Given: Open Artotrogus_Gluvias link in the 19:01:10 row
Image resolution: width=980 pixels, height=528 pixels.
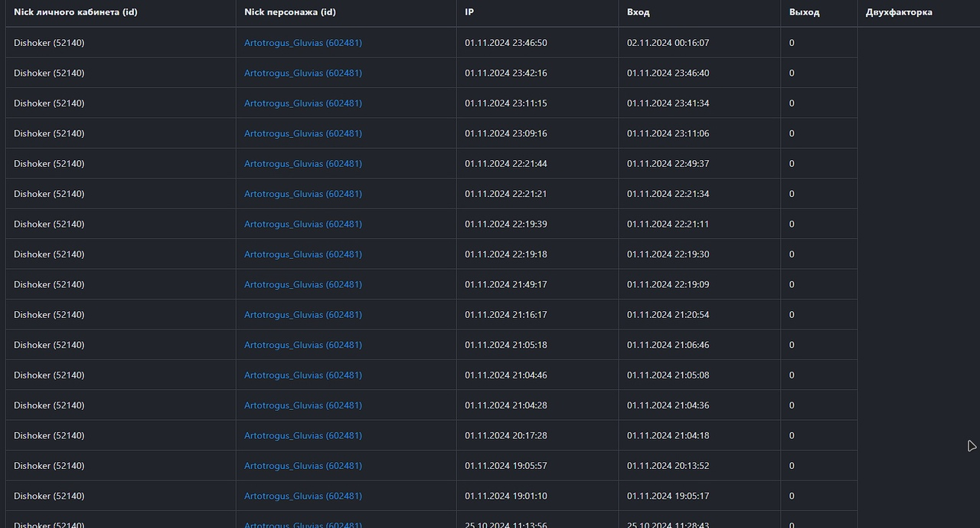Looking at the screenshot, I should point(303,496).
